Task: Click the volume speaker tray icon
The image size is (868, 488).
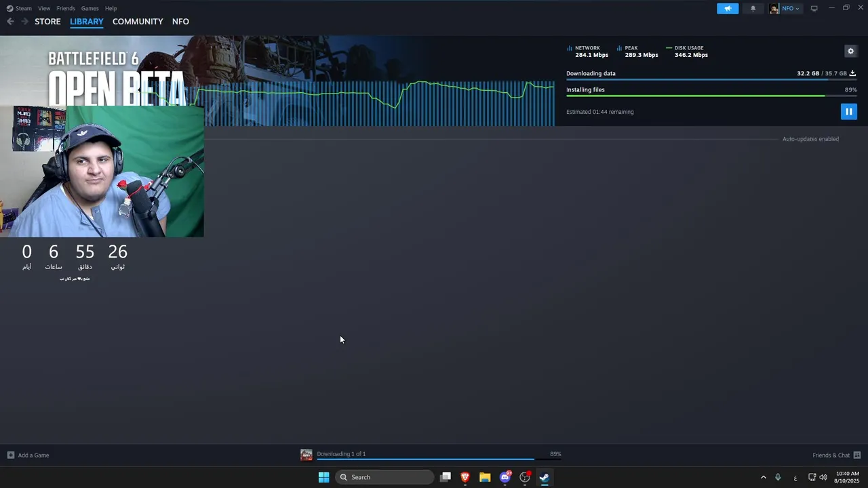Action: pos(823,477)
